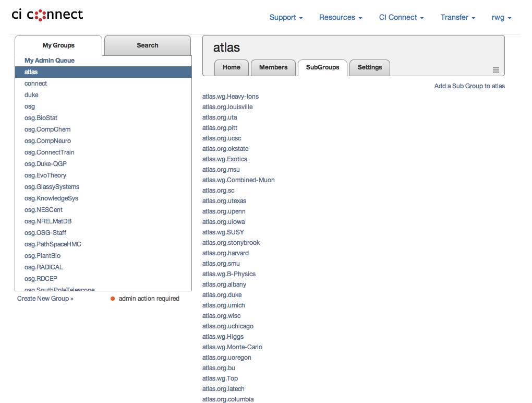Open subgroup atlas.org.uchicago

pos(227,326)
